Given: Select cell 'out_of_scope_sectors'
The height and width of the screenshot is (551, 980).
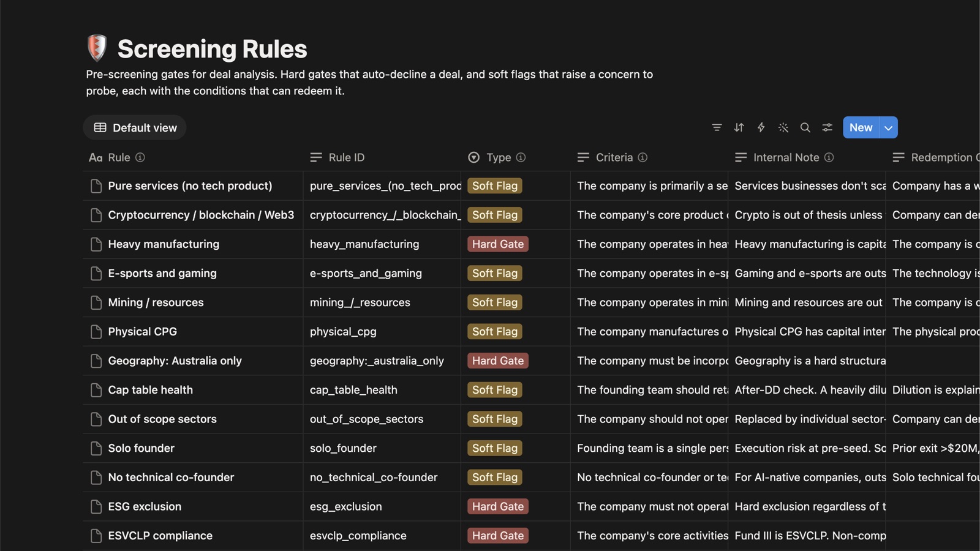Looking at the screenshot, I should (x=382, y=419).
